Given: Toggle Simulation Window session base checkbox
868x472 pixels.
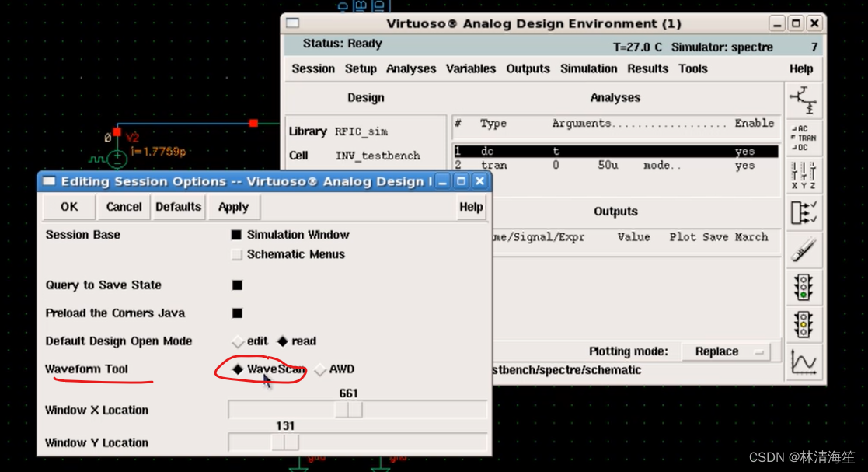Looking at the screenshot, I should (x=236, y=235).
